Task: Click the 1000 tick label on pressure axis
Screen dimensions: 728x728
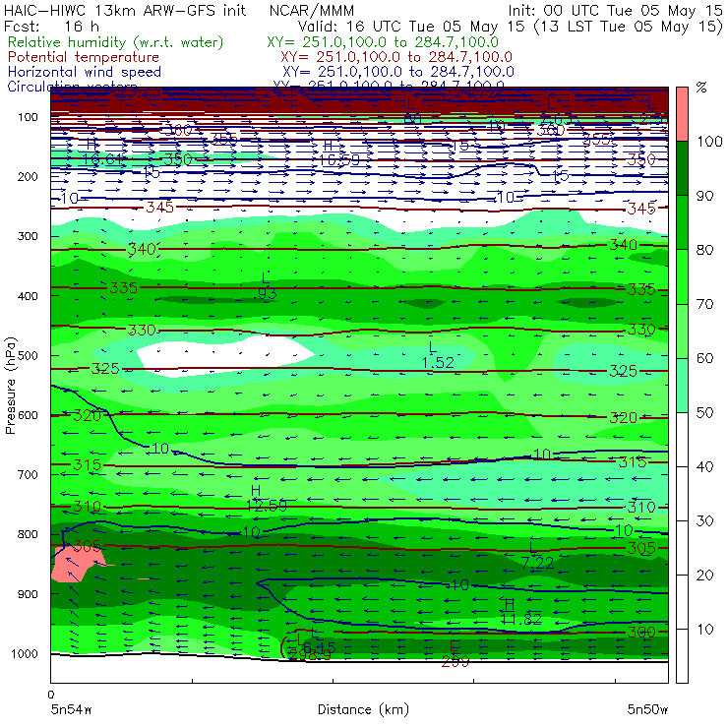Action: click(25, 653)
